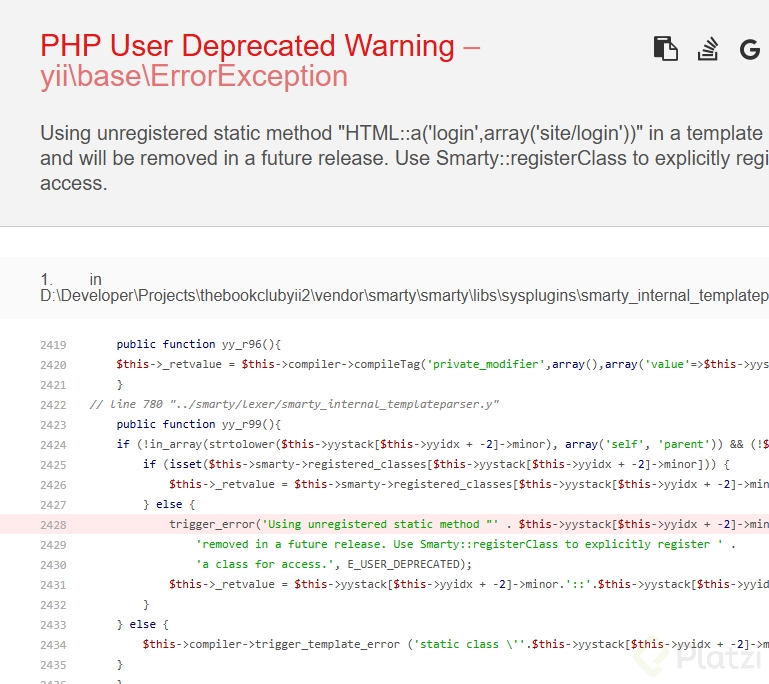Click line number 2426

(x=53, y=485)
